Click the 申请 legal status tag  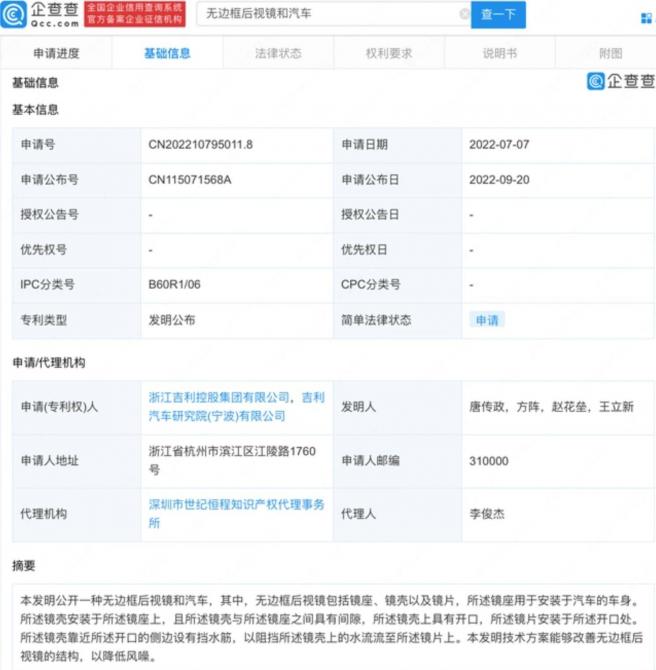pyautogui.click(x=487, y=320)
